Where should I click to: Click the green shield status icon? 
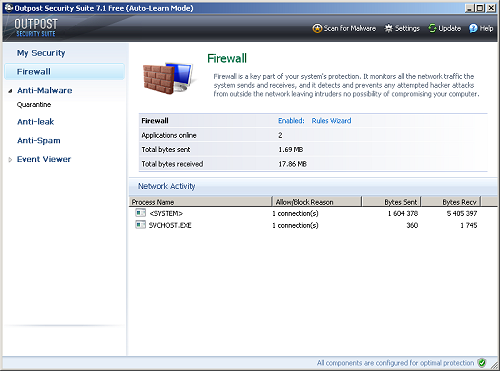click(482, 363)
